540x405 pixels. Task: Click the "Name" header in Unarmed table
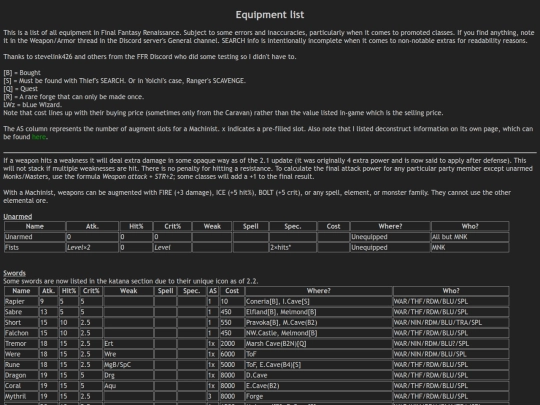[x=35, y=226]
